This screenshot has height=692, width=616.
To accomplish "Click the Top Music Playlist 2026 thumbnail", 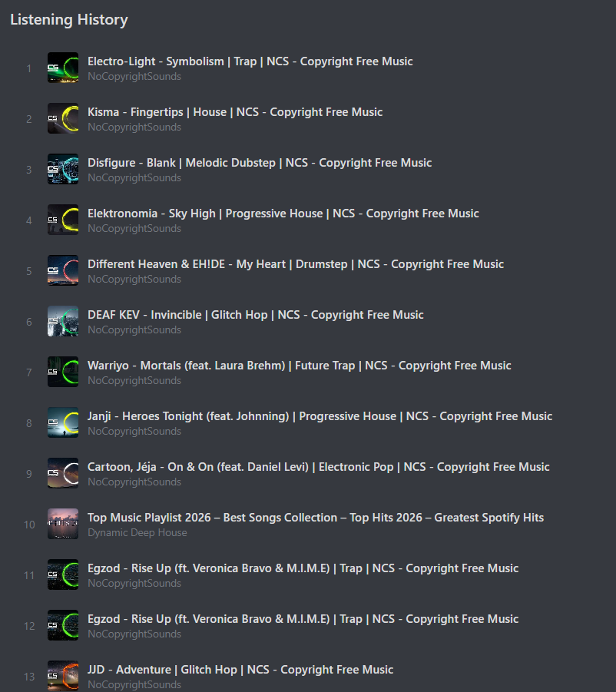I will pos(63,524).
